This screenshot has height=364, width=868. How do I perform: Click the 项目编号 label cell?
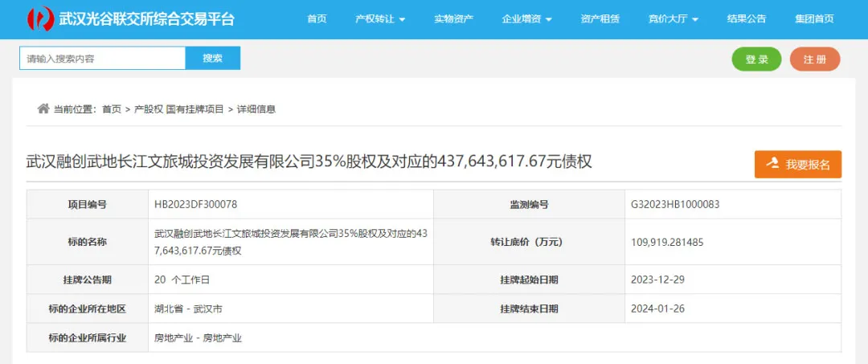click(x=88, y=204)
